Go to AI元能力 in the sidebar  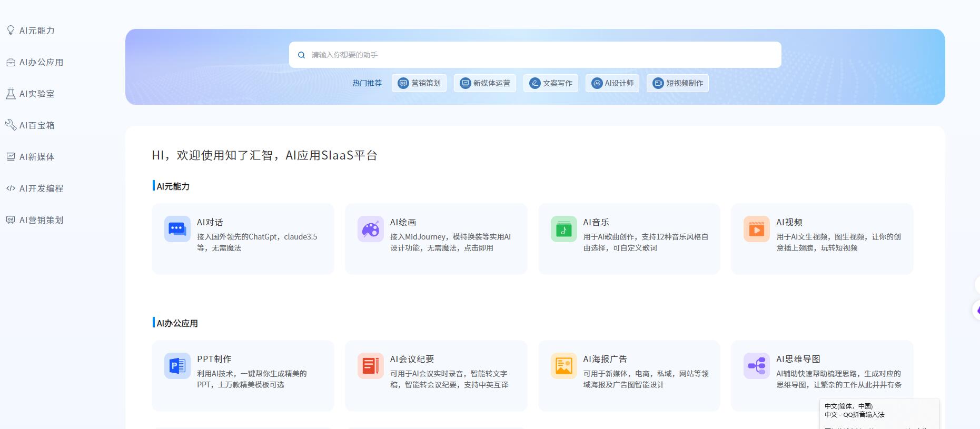[x=37, y=31]
